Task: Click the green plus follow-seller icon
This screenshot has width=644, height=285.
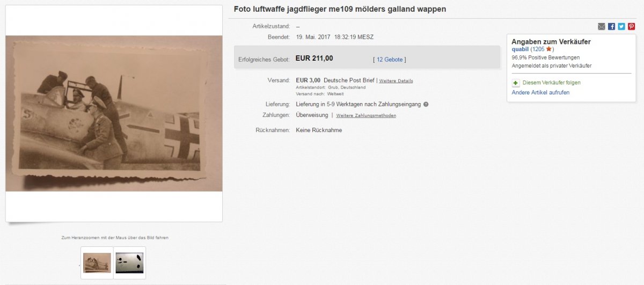Action: (516, 83)
